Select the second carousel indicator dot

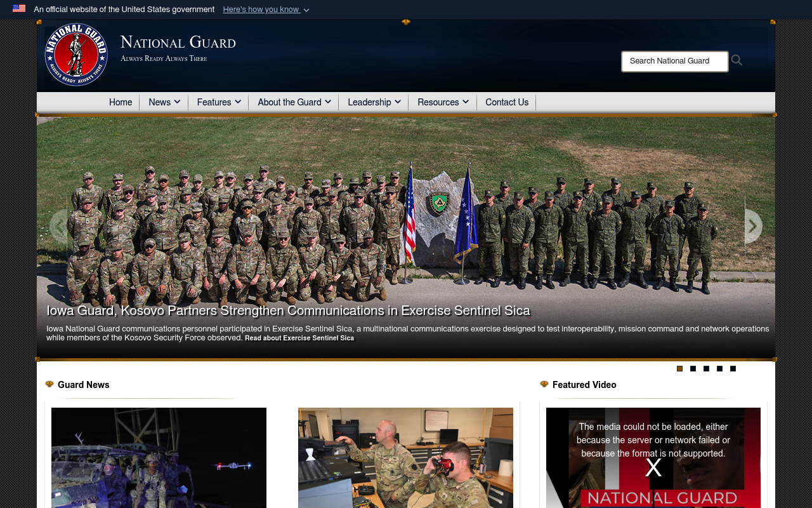click(693, 368)
